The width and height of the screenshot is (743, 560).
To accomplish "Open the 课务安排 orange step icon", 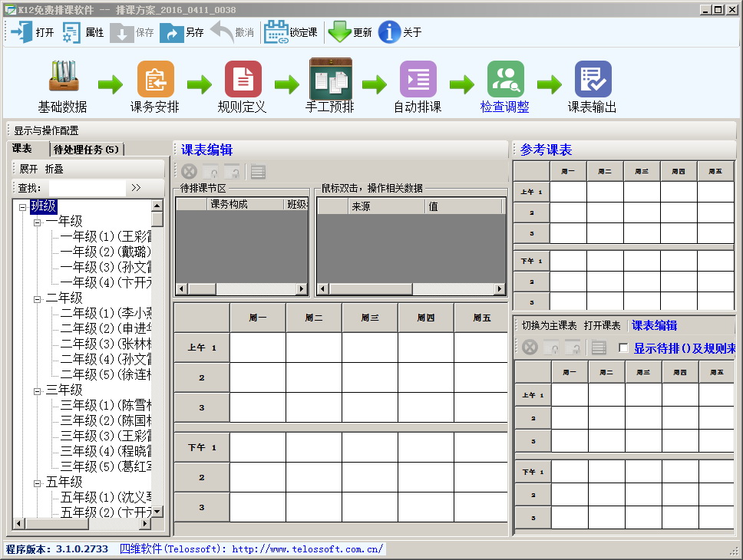I will click(x=155, y=79).
